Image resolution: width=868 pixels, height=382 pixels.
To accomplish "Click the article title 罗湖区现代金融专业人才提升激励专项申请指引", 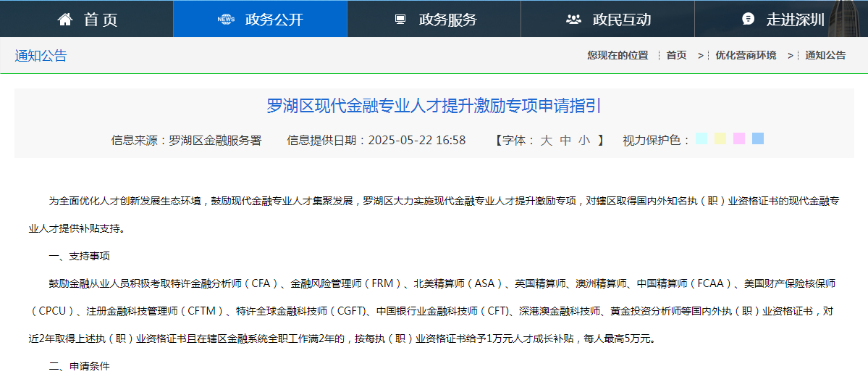I will coord(434,105).
